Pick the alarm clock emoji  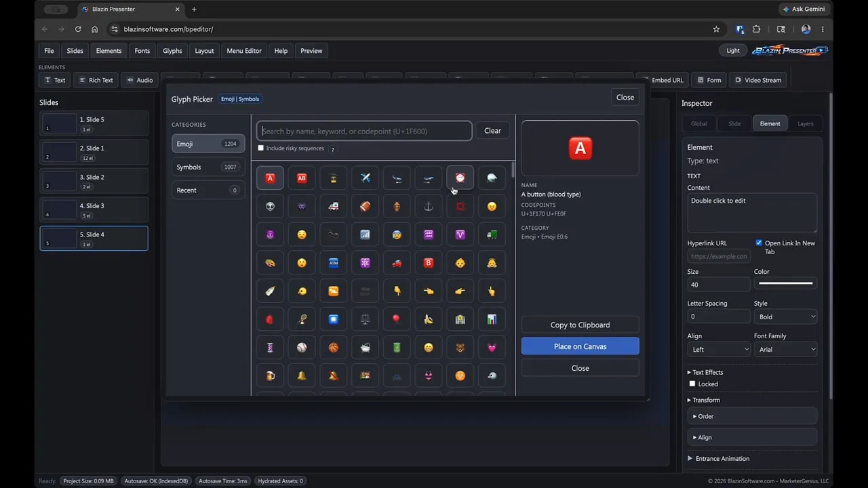pyautogui.click(x=460, y=178)
